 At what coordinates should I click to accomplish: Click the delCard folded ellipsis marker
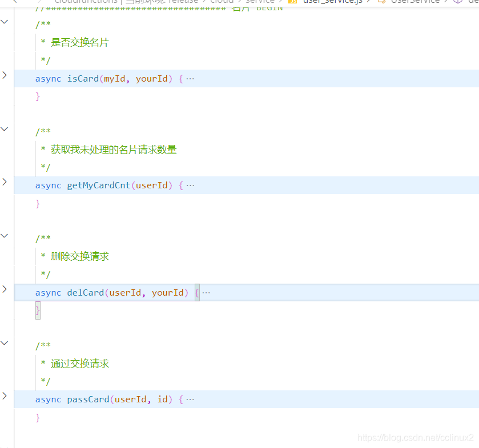[x=206, y=293]
